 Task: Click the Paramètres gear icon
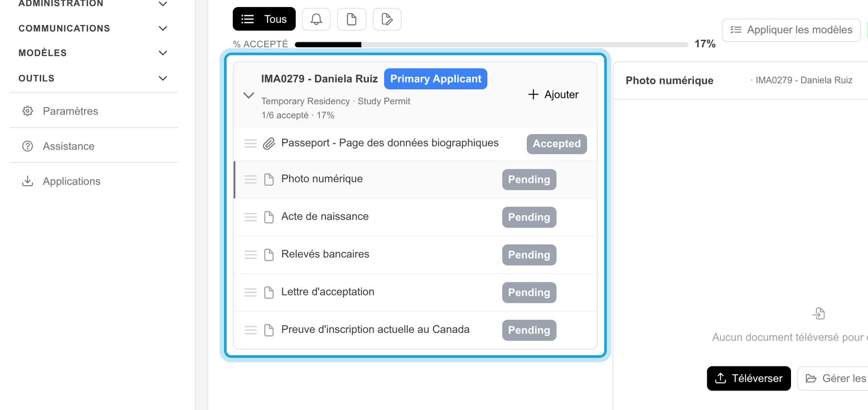(28, 111)
